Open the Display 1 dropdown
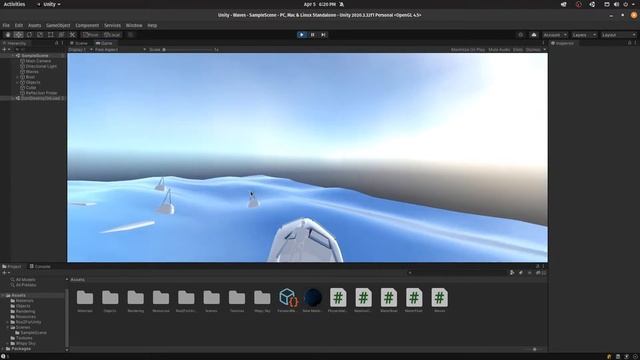Screen dimensions: 640x360 pos(81,50)
